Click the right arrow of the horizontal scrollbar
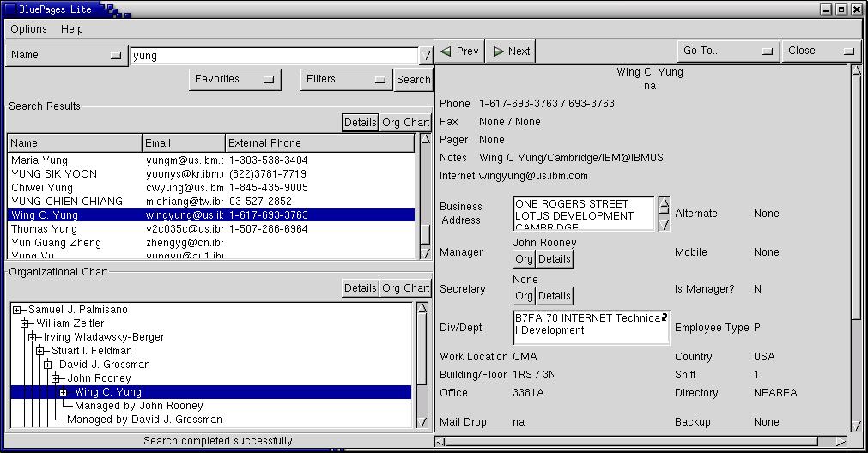This screenshot has height=453, width=868. (841, 441)
